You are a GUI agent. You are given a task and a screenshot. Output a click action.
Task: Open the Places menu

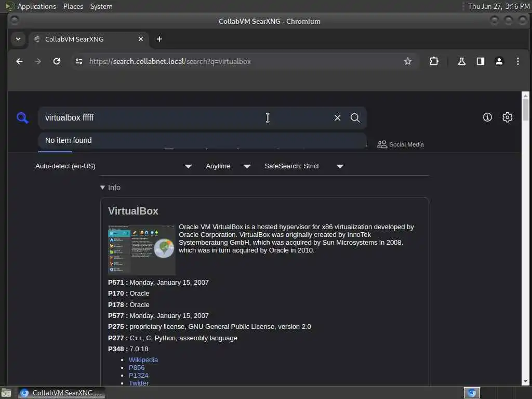tap(73, 6)
